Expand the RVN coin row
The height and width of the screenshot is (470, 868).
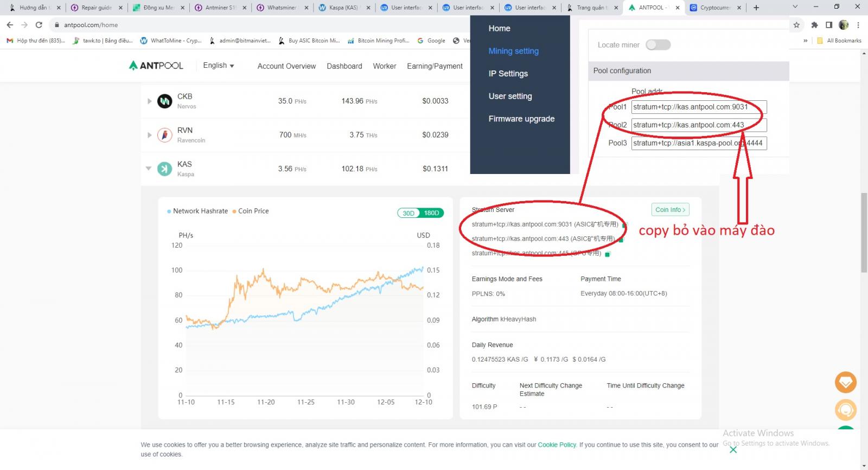click(149, 135)
